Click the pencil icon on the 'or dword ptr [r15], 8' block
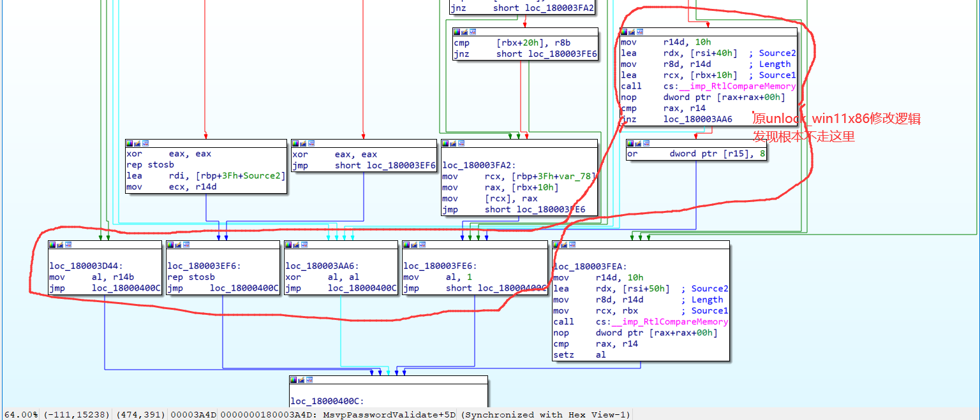The height and width of the screenshot is (420, 980). coord(637,143)
